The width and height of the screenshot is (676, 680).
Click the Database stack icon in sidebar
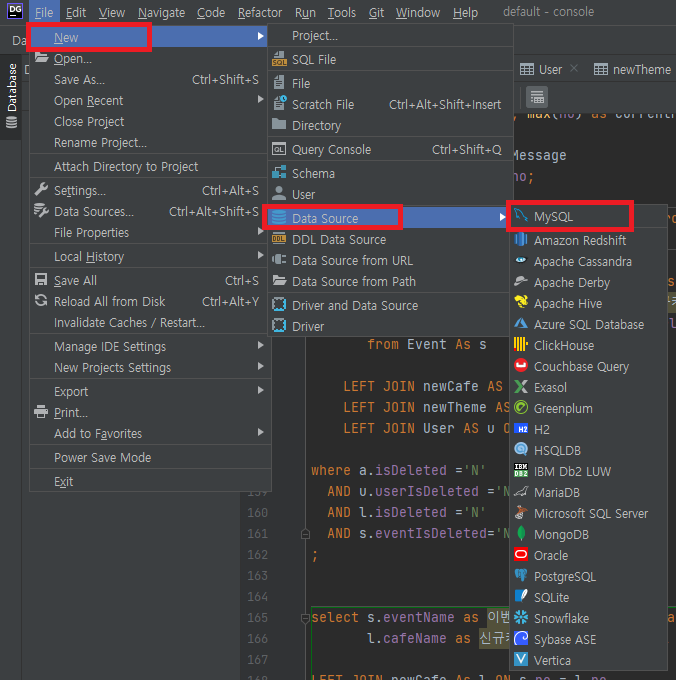(x=11, y=123)
